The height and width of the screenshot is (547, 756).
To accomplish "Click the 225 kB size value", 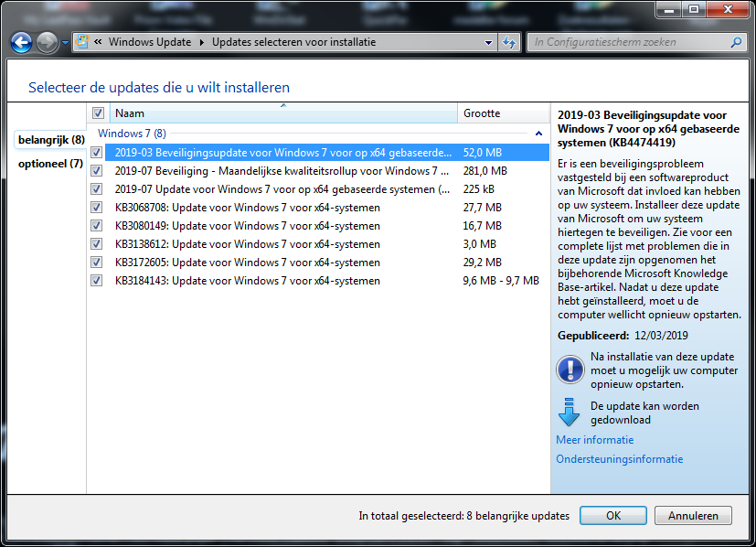I will coord(478,189).
